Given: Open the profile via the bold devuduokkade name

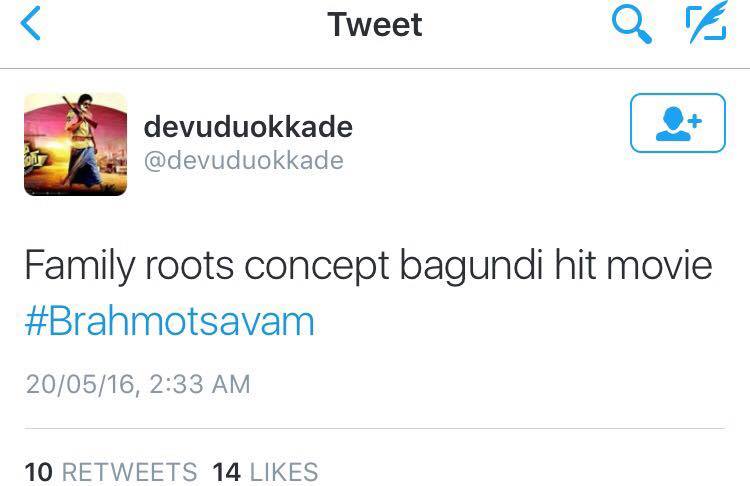Looking at the screenshot, I should [x=248, y=127].
